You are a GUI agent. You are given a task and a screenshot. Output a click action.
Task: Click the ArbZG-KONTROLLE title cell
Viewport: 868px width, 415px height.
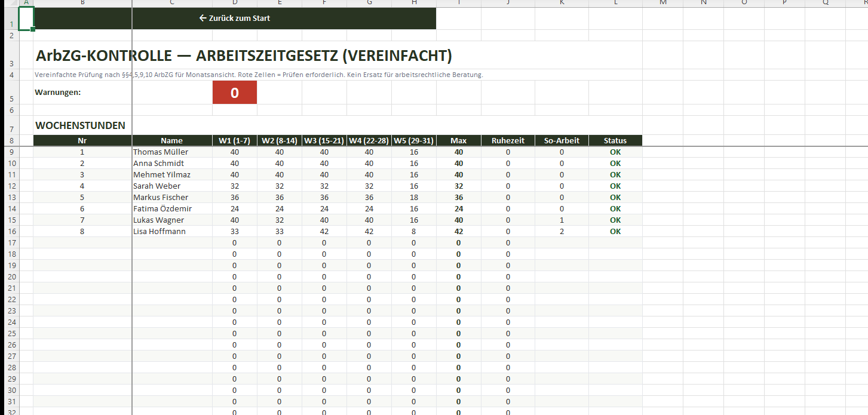pos(244,56)
